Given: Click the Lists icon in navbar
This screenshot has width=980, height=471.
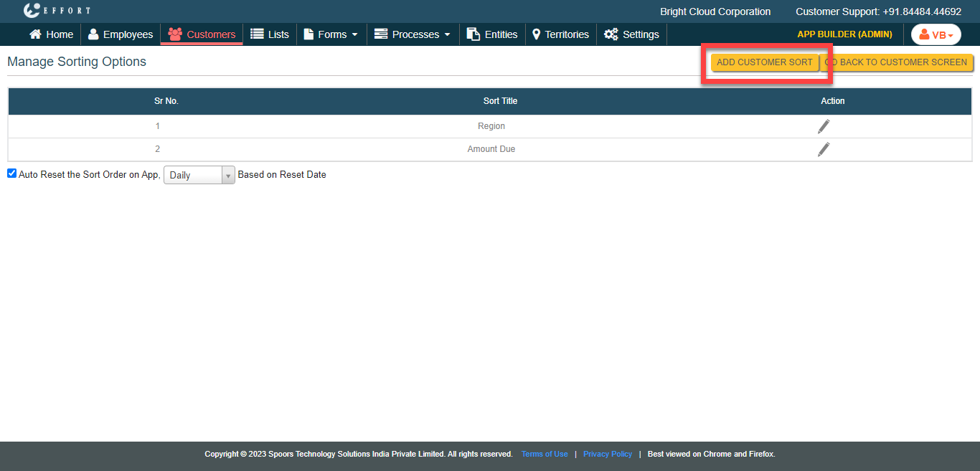Looking at the screenshot, I should click(x=257, y=34).
